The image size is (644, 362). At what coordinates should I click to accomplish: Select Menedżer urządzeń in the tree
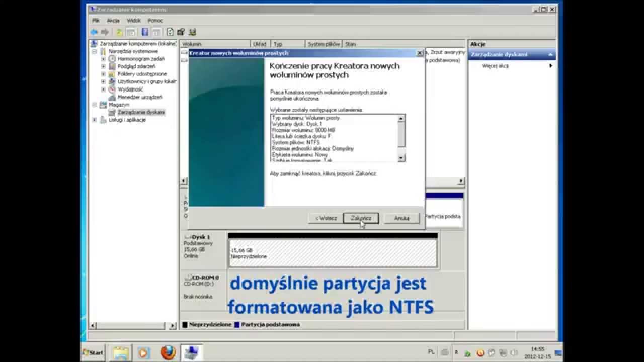coord(139,97)
